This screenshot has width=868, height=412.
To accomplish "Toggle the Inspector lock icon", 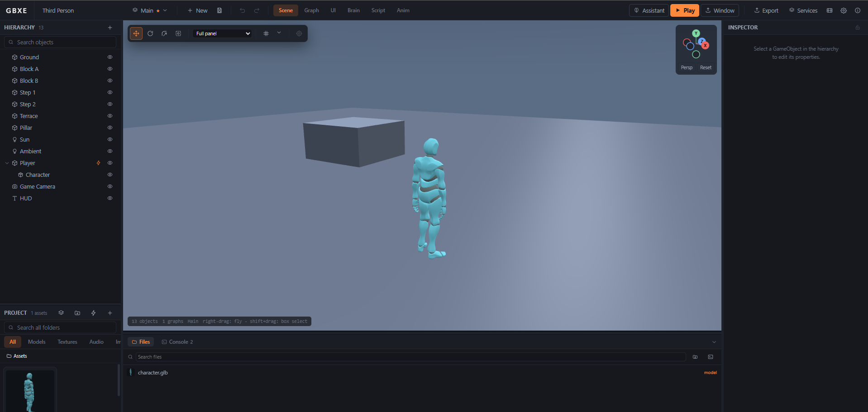I will click(858, 28).
